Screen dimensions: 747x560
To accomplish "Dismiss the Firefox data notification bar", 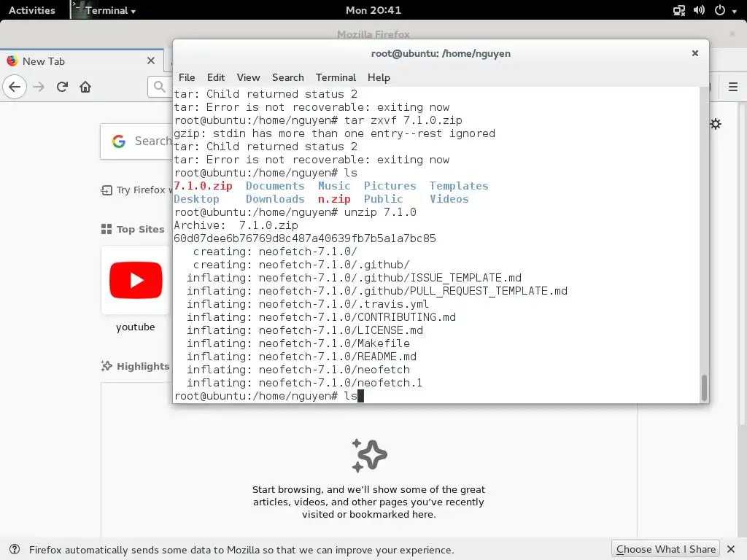I will coord(731,550).
